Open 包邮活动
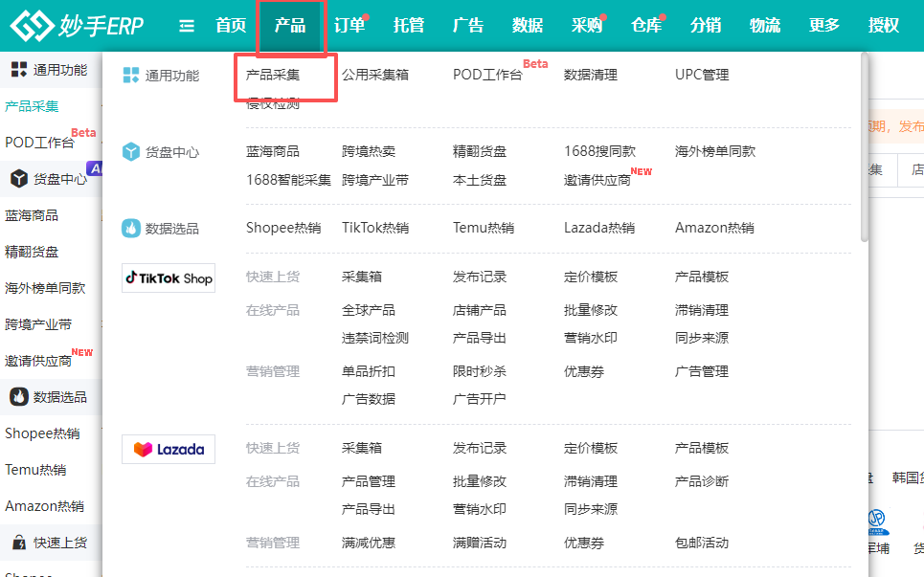The image size is (924, 577). click(x=702, y=543)
